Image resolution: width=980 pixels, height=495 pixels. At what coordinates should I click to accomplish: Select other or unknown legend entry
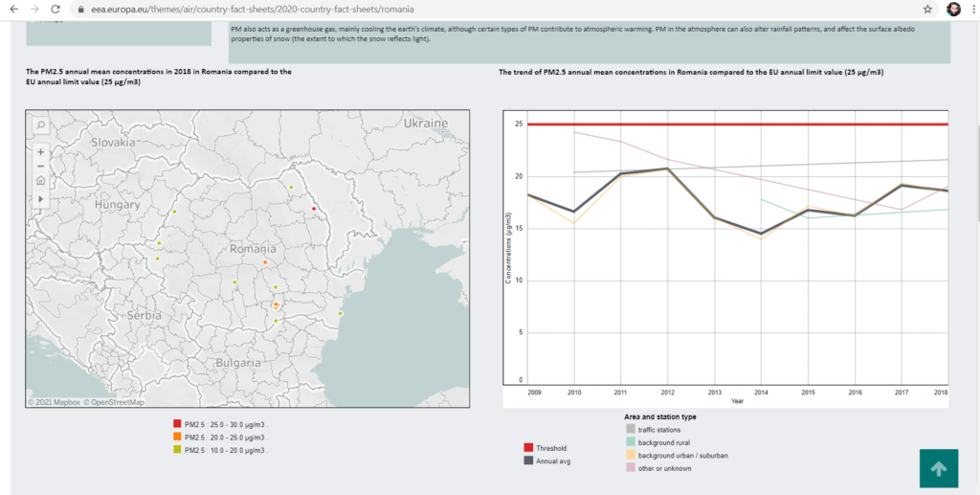658,468
